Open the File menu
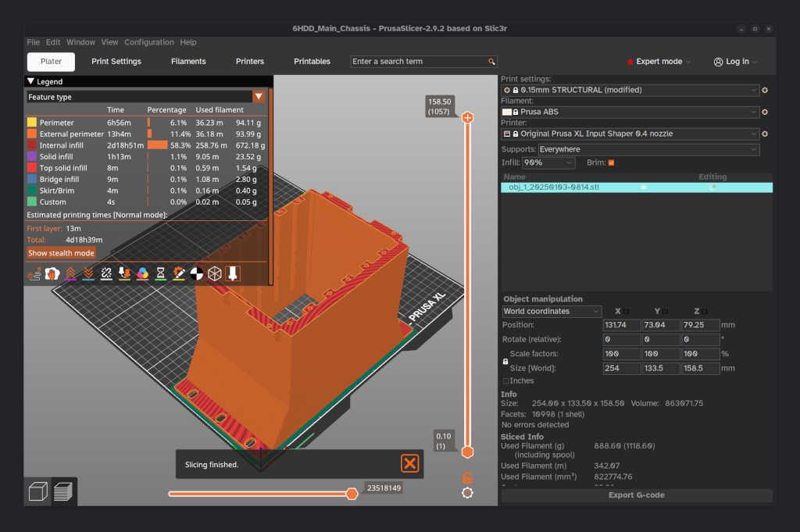The height and width of the screenshot is (532, 800). (33, 42)
